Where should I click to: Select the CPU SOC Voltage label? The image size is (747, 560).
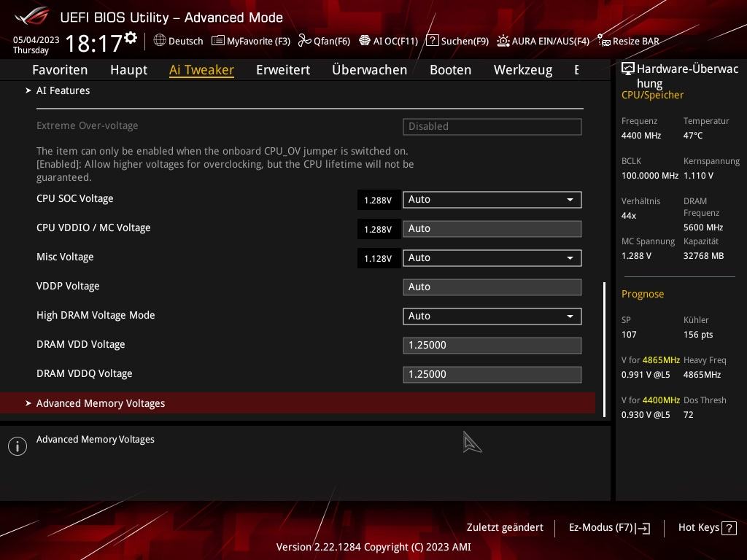point(75,198)
